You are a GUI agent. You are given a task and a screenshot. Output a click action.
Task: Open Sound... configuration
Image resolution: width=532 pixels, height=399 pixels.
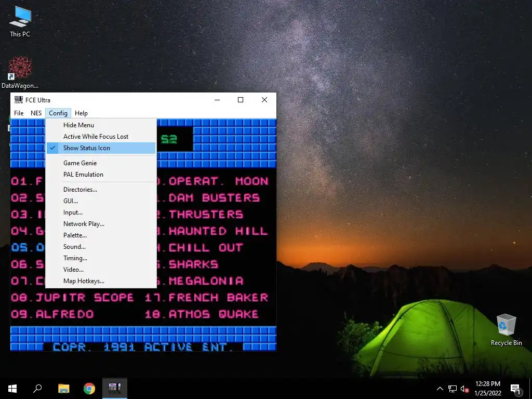pyautogui.click(x=101, y=247)
